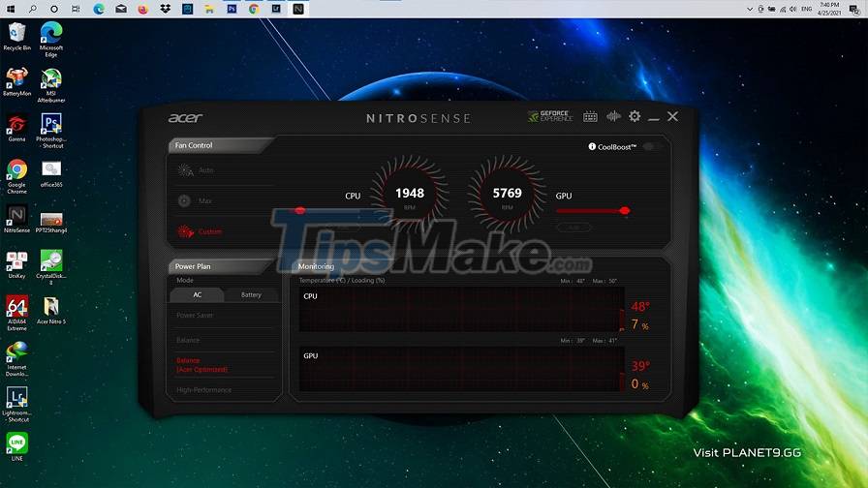This screenshot has height=488, width=868.
Task: Open AIDA64 Extreme desktop shortcut
Action: (x=17, y=313)
